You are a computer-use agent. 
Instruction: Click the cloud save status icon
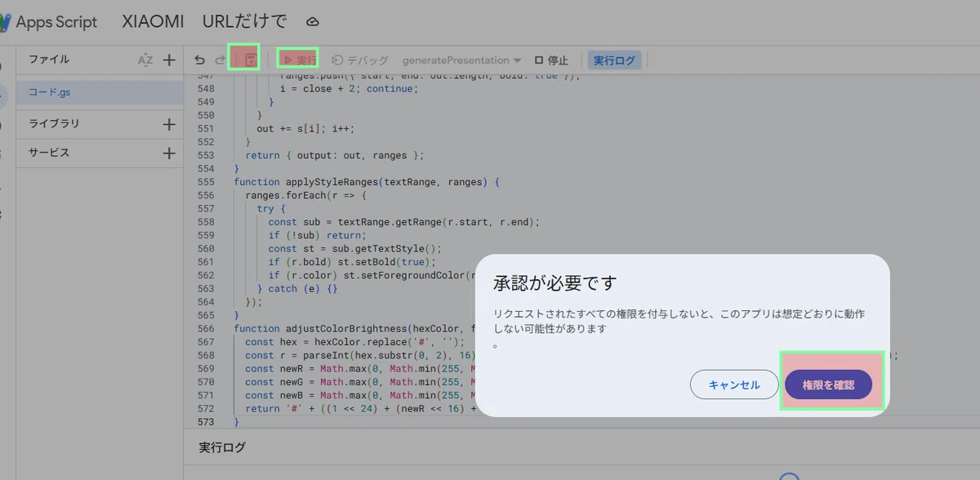coord(312,22)
